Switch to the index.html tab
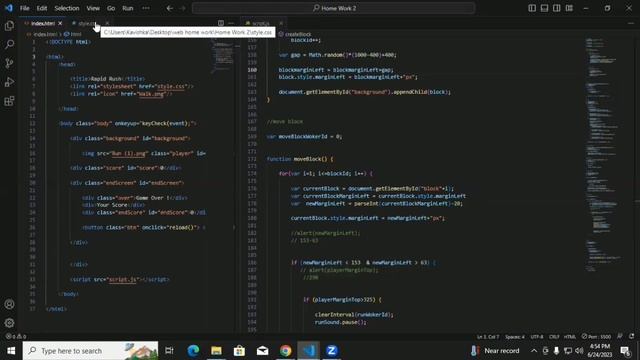Image resolution: width=640 pixels, height=360 pixels. click(43, 23)
